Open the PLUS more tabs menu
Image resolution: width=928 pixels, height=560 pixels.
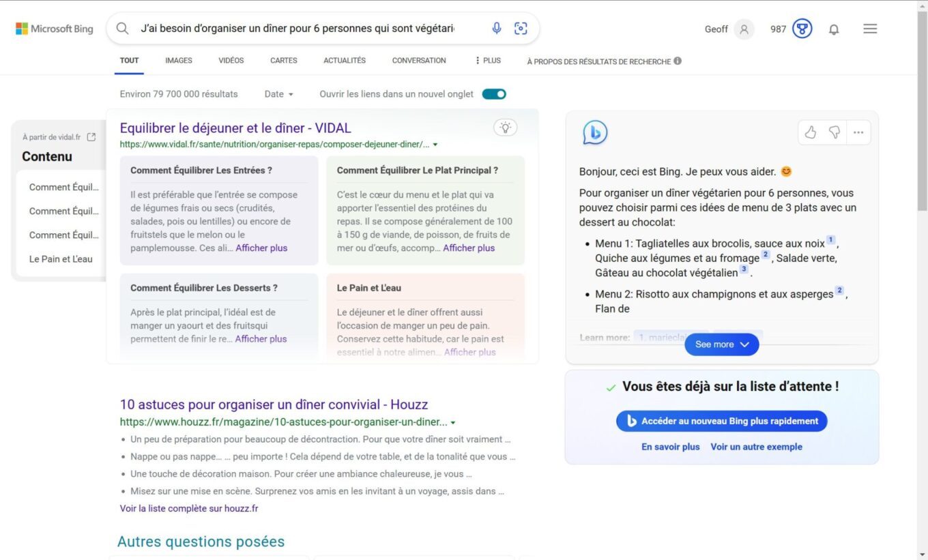pos(488,61)
